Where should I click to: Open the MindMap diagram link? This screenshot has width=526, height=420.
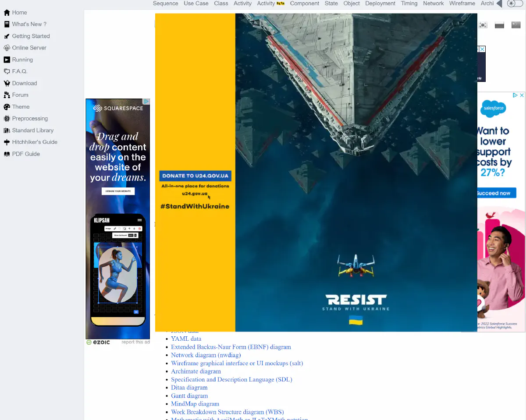[195, 404]
